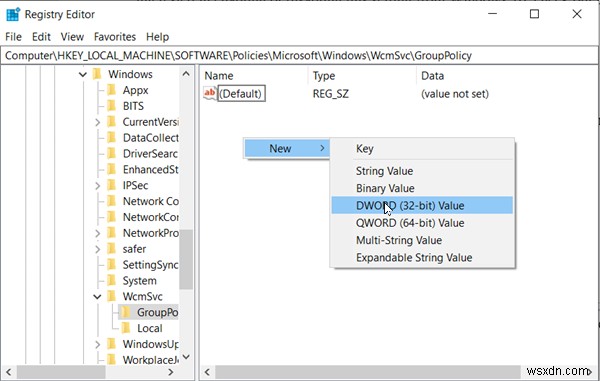This screenshot has width=600, height=381.
Task: Select the System tree item label
Action: click(139, 281)
